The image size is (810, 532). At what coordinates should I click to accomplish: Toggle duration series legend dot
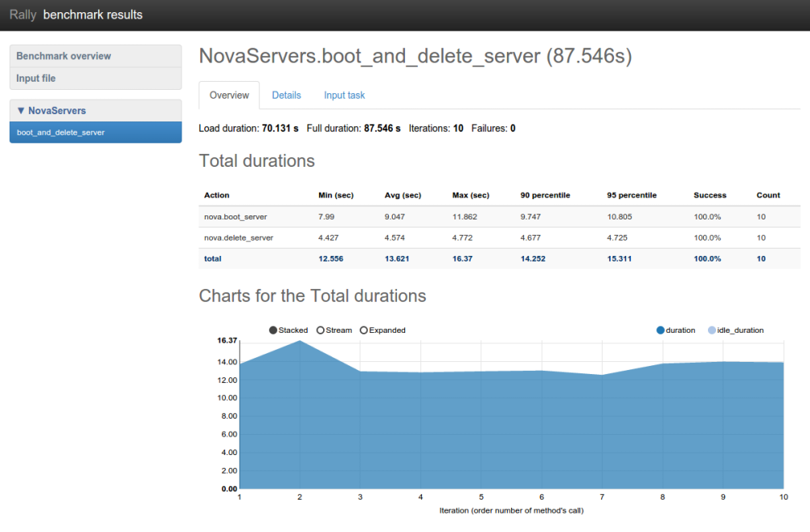coord(660,330)
